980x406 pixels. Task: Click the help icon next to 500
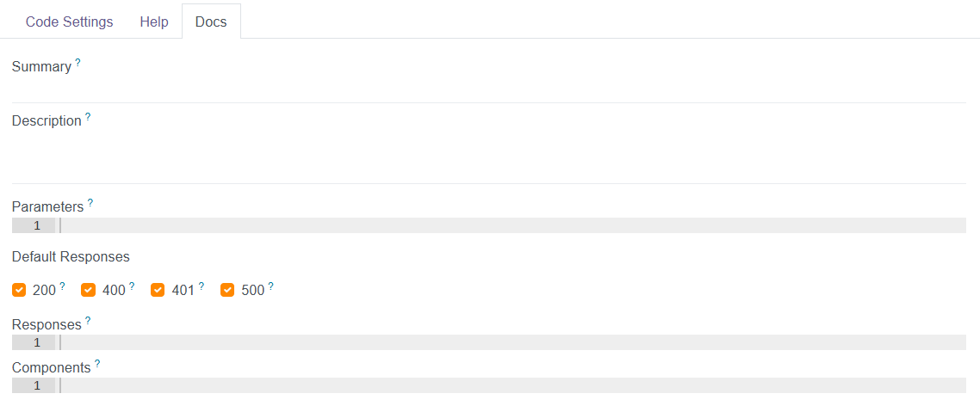click(x=270, y=286)
